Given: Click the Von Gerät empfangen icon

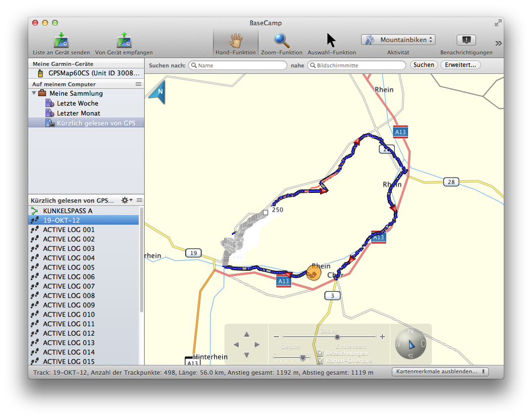Looking at the screenshot, I should (124, 40).
